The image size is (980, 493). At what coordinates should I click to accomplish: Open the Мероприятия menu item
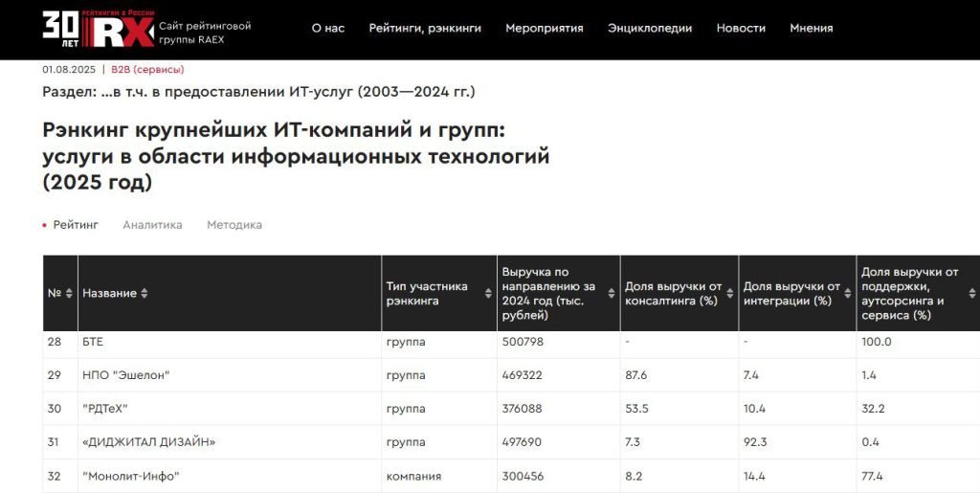[545, 28]
